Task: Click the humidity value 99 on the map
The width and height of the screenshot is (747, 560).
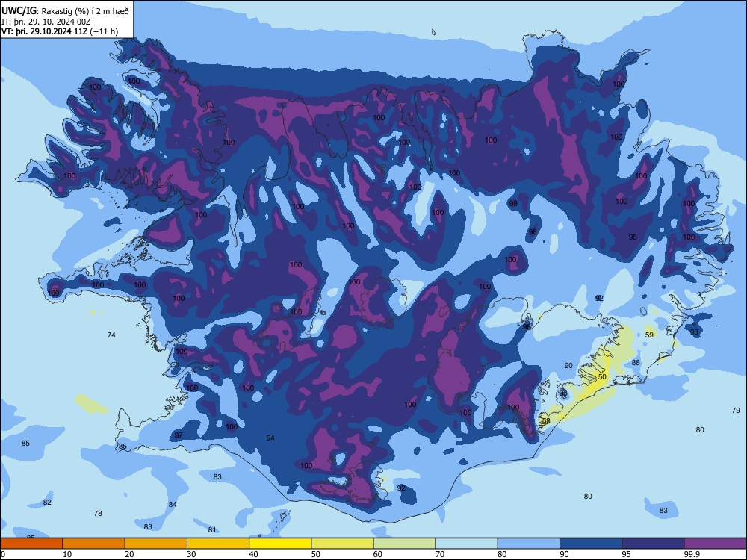Action: coord(513,203)
